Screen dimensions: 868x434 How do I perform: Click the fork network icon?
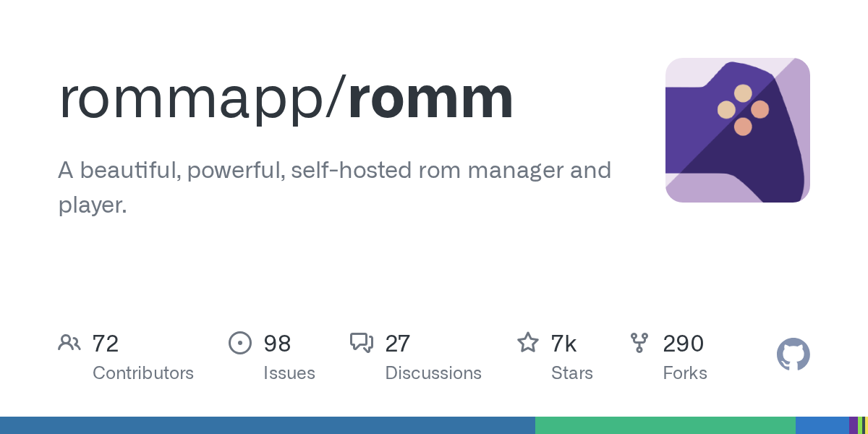click(x=639, y=342)
